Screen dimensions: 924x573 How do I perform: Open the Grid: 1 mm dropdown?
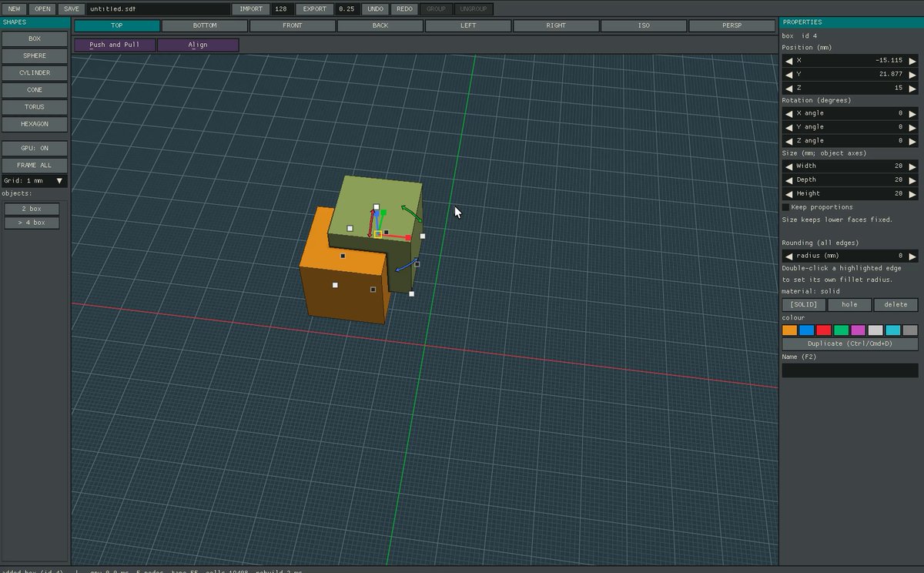(35, 180)
